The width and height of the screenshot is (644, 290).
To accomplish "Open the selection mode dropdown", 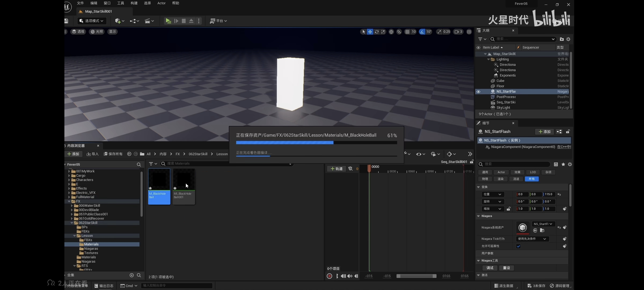I will click(92, 21).
